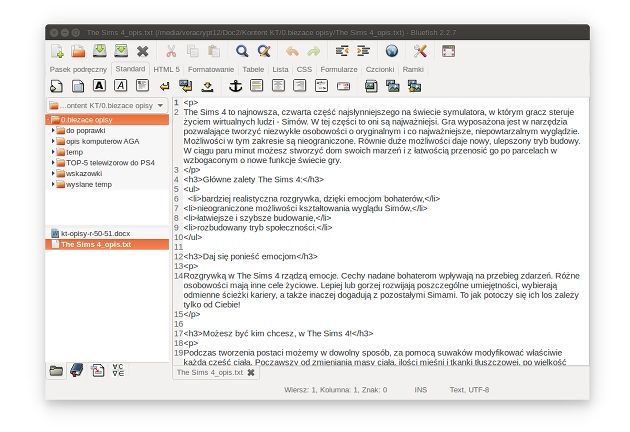Close the current document with the X toolbar icon
The image size is (630, 432).
pos(142,51)
